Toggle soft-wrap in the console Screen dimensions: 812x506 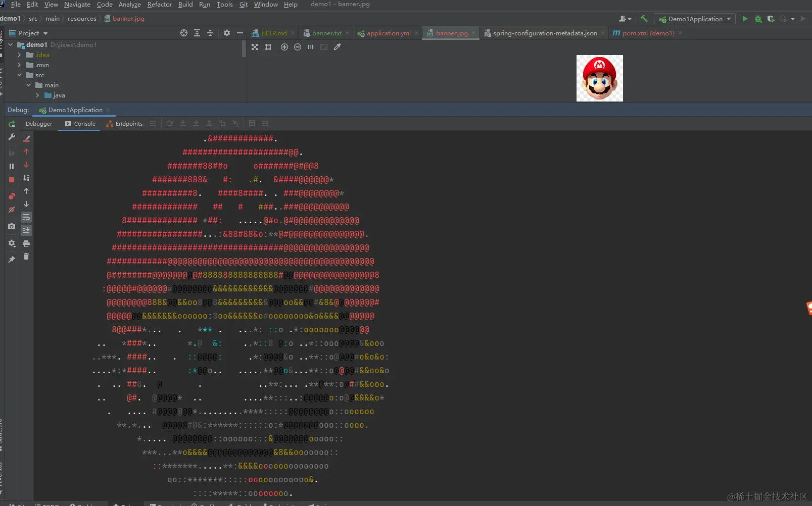(26, 217)
